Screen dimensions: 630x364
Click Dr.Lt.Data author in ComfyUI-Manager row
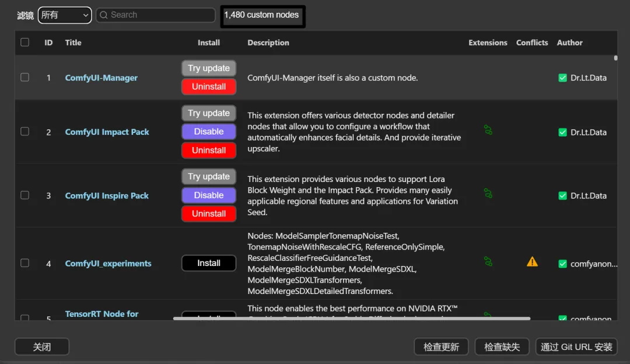tap(588, 78)
